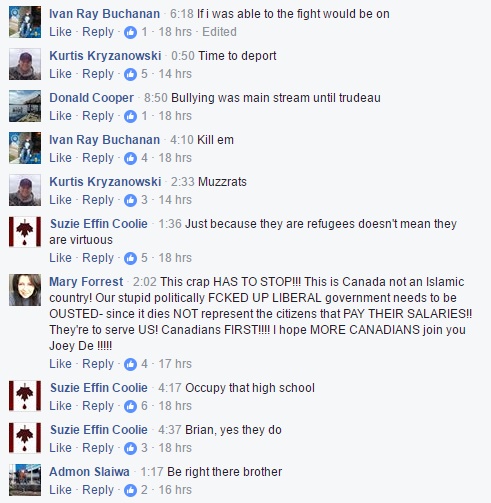Click thumbs-up reaction icon on Mary Forrest's comment
The image size is (491, 503).
(x=130, y=364)
